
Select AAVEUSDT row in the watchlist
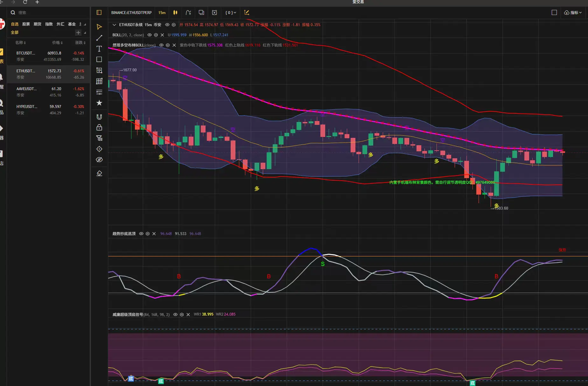[48, 92]
